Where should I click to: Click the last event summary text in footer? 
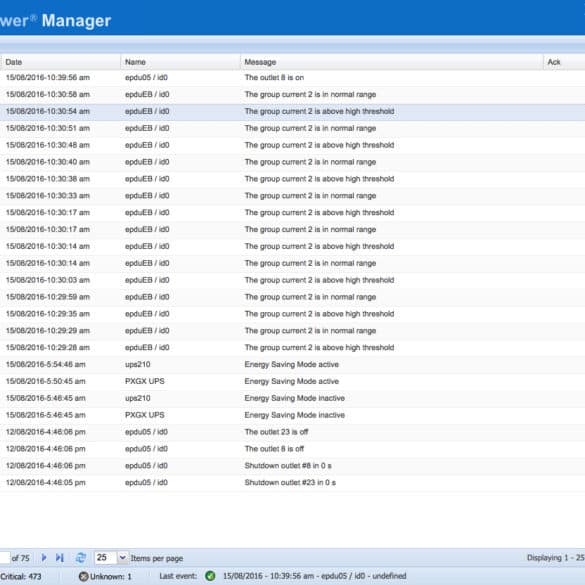pos(315,576)
